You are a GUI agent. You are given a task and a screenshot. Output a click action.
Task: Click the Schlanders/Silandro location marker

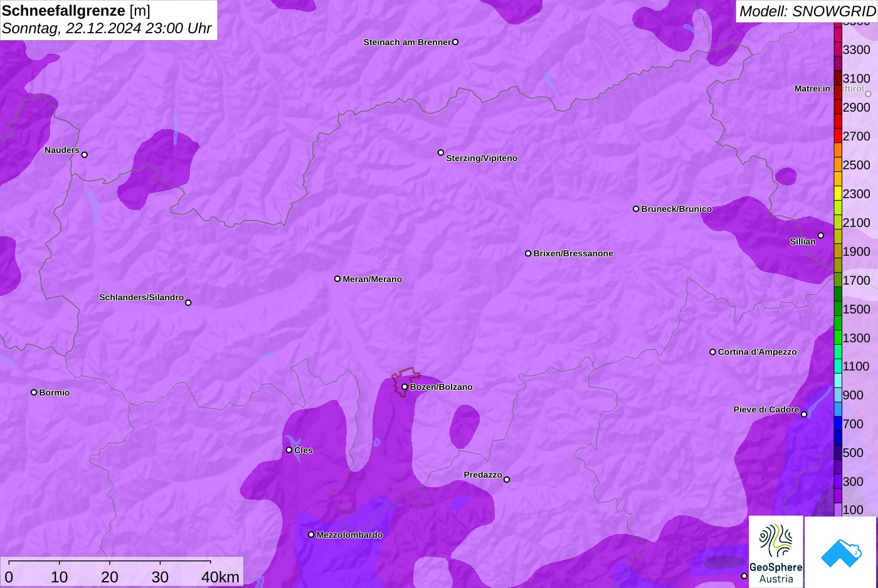[x=188, y=303]
